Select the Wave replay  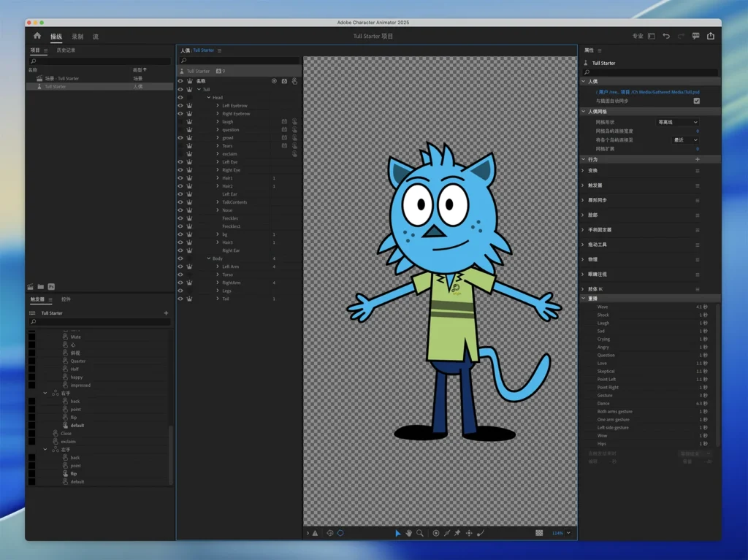pyautogui.click(x=603, y=307)
